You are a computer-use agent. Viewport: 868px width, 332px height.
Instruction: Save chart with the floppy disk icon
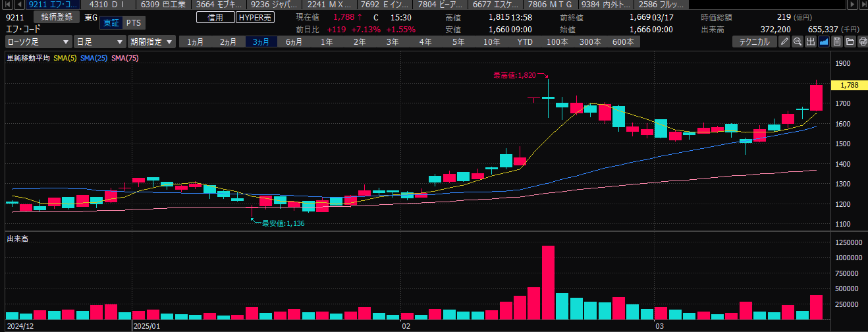[x=837, y=42]
